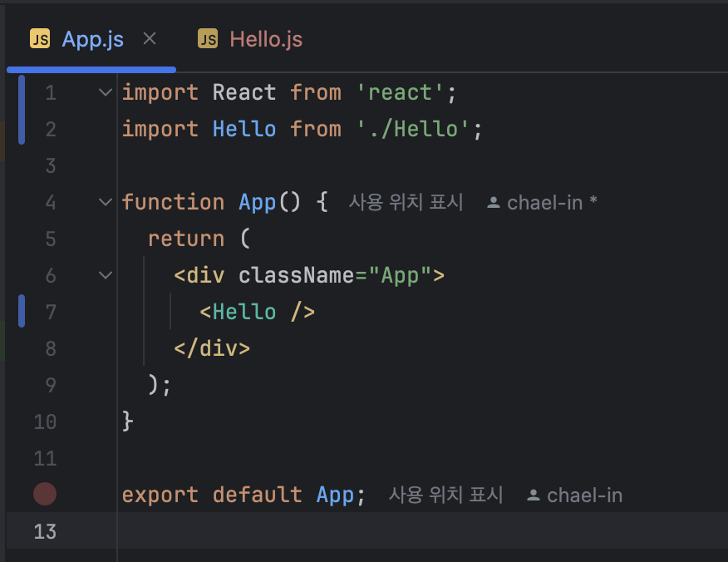Click the blue change marker beside lines 1-2
The width and height of the screenshot is (728, 562).
coord(22,110)
